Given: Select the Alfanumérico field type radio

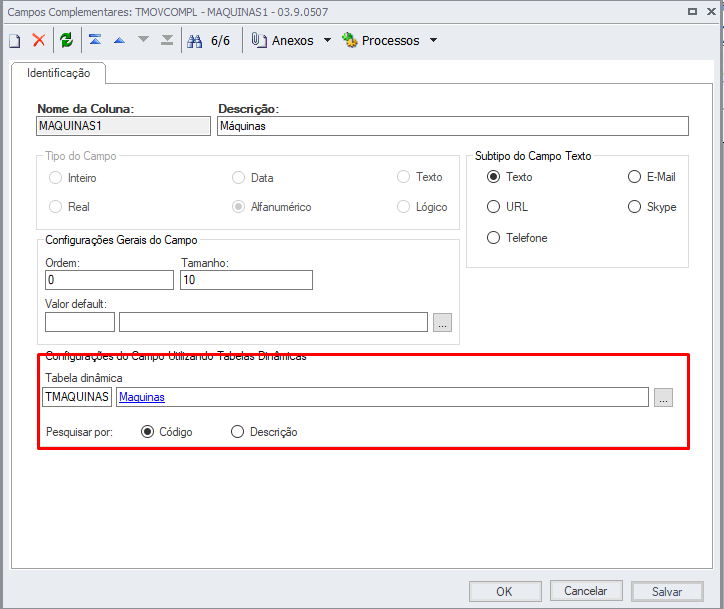Looking at the screenshot, I should tap(238, 206).
